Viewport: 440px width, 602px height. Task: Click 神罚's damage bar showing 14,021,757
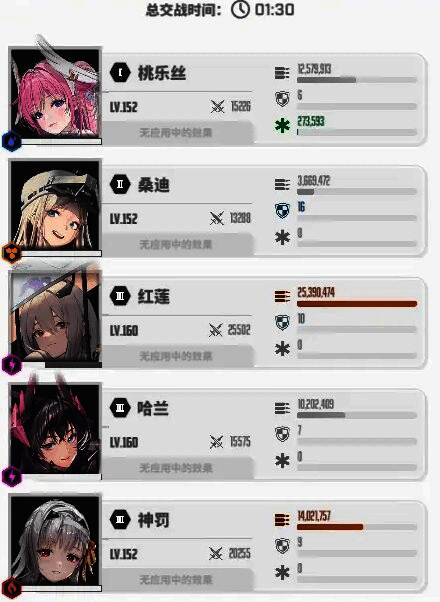tap(357, 527)
